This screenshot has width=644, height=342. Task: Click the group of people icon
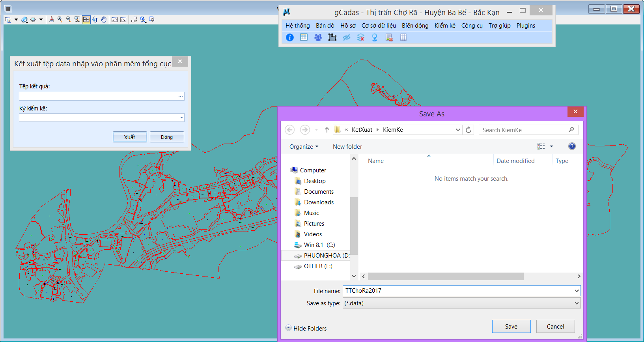coord(318,37)
